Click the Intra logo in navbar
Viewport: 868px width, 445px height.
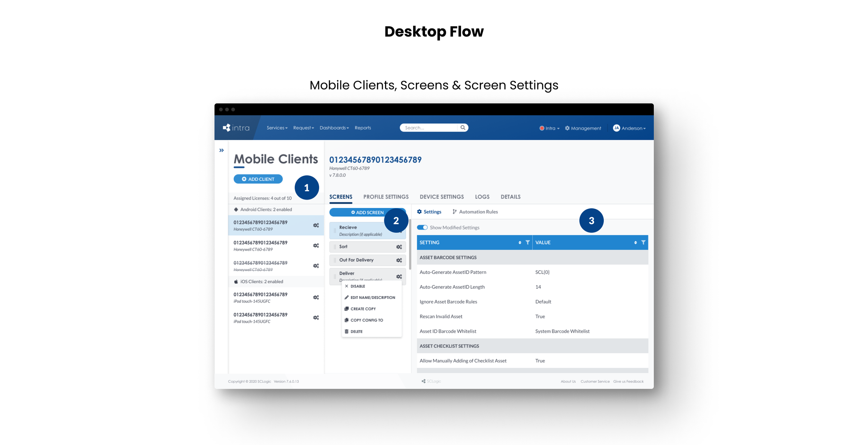pyautogui.click(x=236, y=128)
